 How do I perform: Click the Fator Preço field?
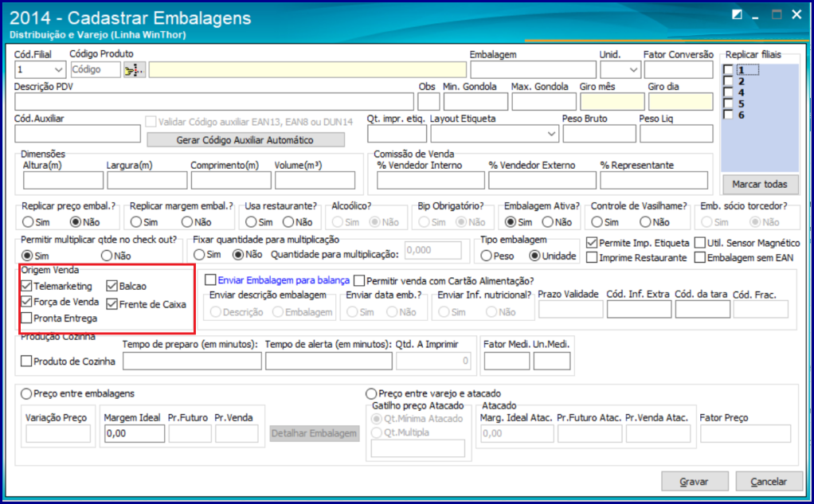pos(746,433)
